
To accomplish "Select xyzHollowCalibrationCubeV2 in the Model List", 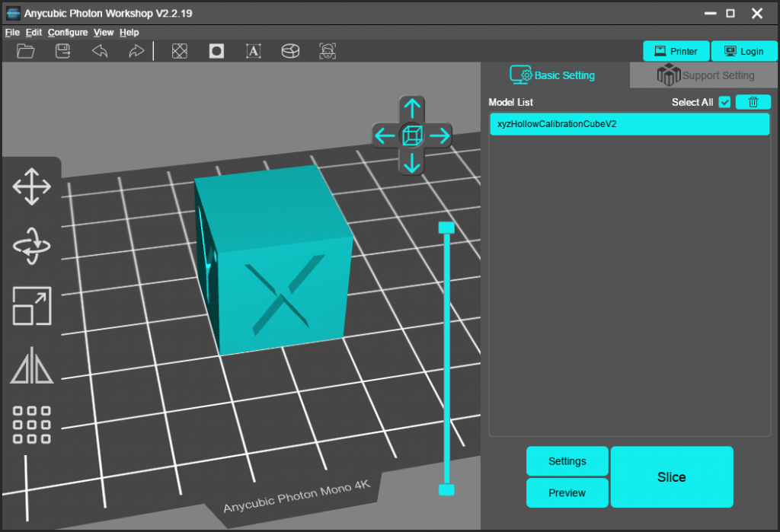I will click(x=630, y=124).
